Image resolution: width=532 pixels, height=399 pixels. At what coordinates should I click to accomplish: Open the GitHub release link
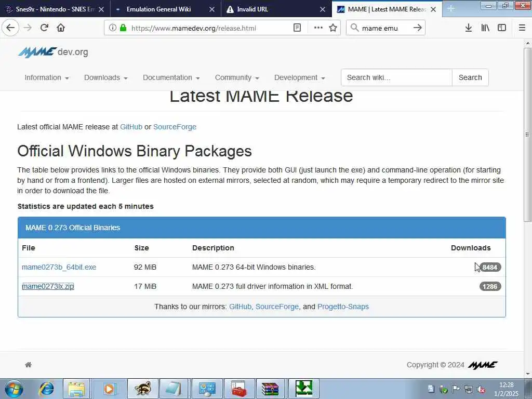click(131, 127)
